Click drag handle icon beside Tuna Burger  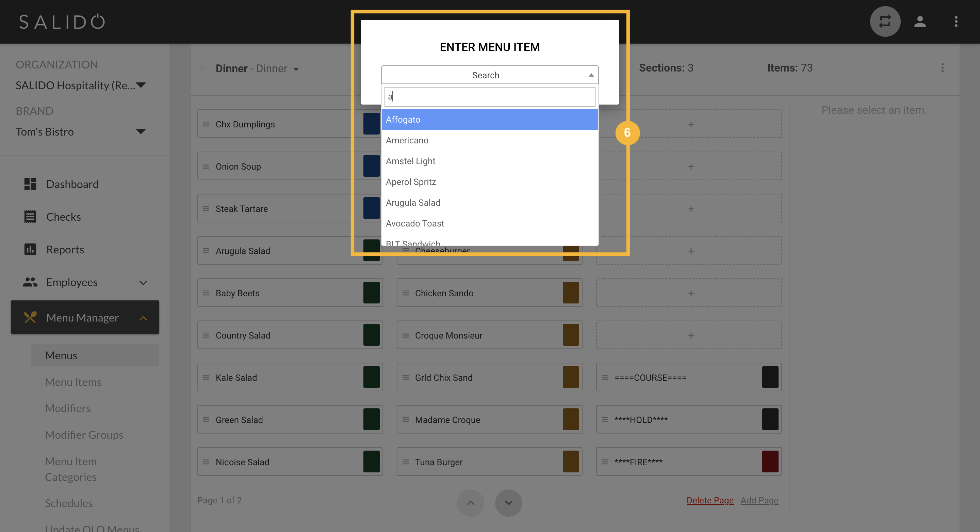[x=406, y=462]
